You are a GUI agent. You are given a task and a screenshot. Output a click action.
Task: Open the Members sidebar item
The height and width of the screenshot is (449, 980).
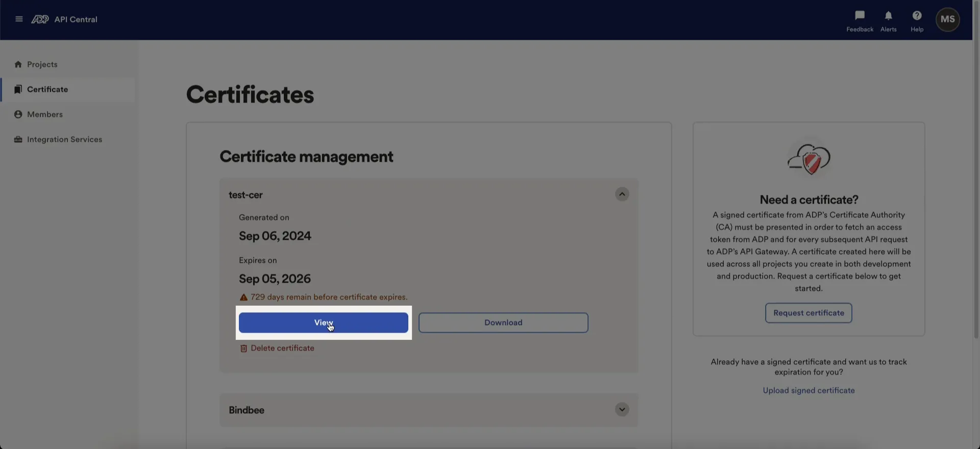pos(68,114)
